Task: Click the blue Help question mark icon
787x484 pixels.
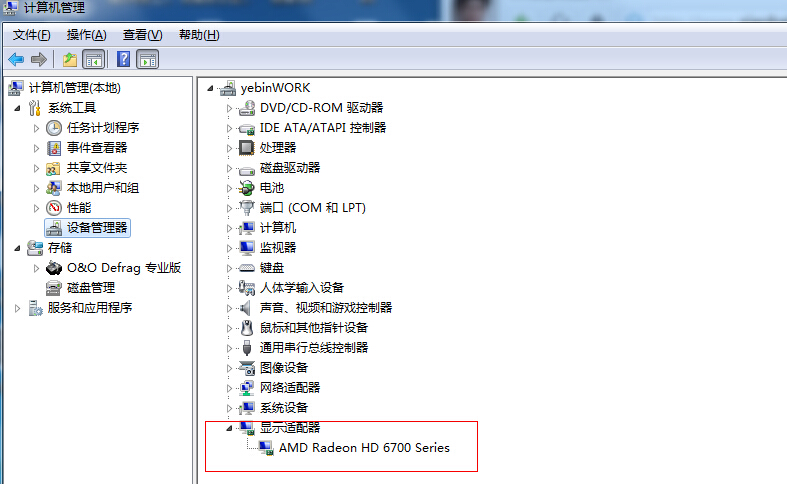Action: click(x=124, y=60)
